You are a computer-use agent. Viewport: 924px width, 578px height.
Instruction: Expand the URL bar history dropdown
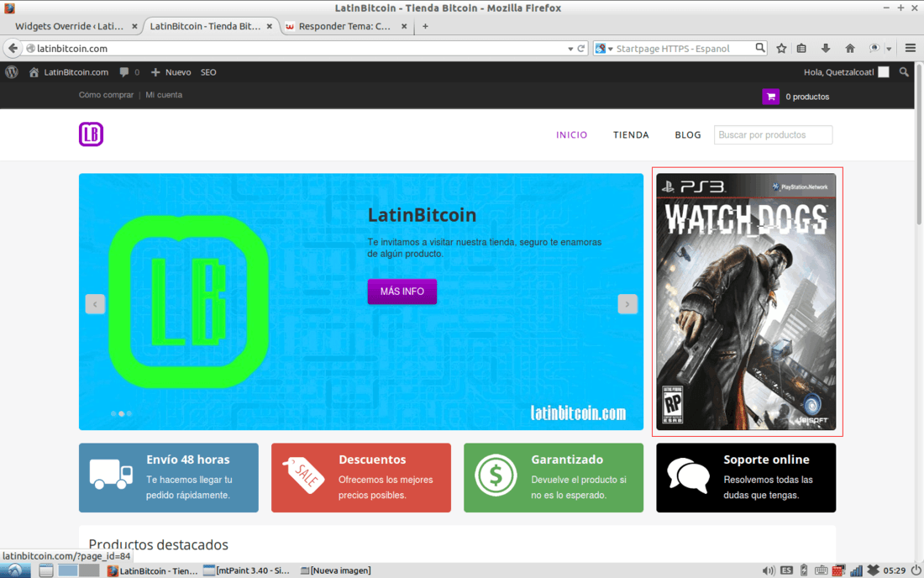point(570,49)
